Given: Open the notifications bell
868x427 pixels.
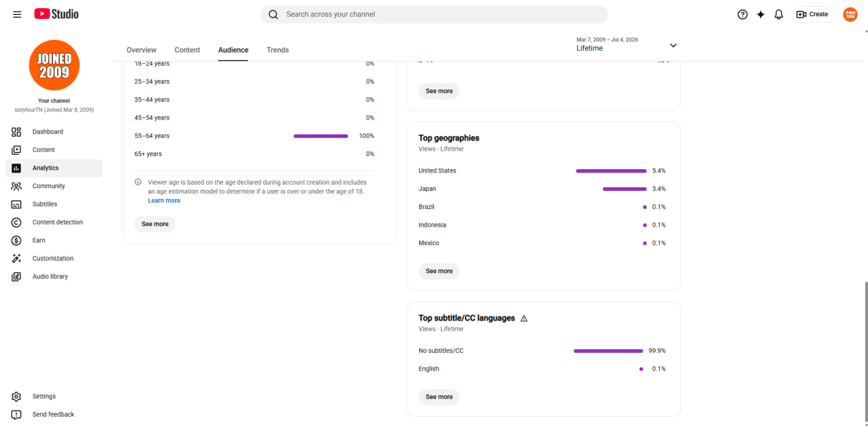Looking at the screenshot, I should (x=779, y=14).
